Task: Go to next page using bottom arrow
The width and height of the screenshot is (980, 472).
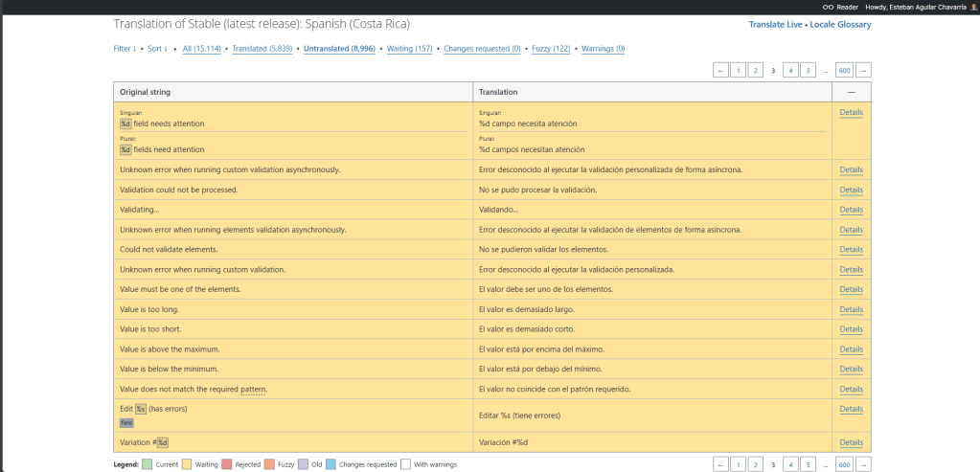Action: [863, 464]
